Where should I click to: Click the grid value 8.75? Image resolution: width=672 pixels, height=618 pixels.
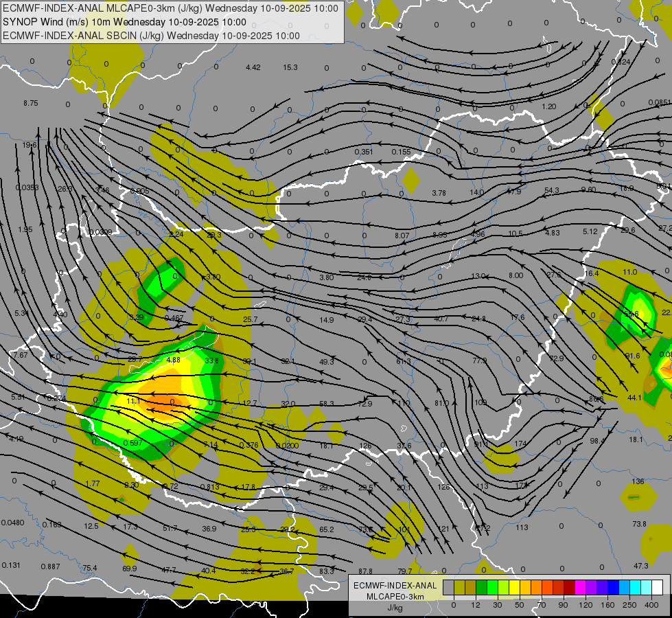pyautogui.click(x=31, y=104)
